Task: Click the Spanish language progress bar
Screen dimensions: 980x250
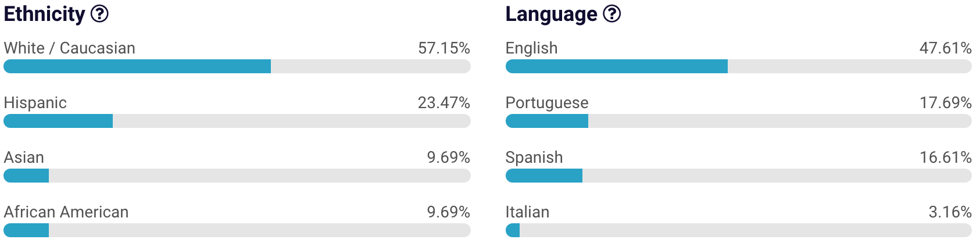Action: tap(738, 176)
